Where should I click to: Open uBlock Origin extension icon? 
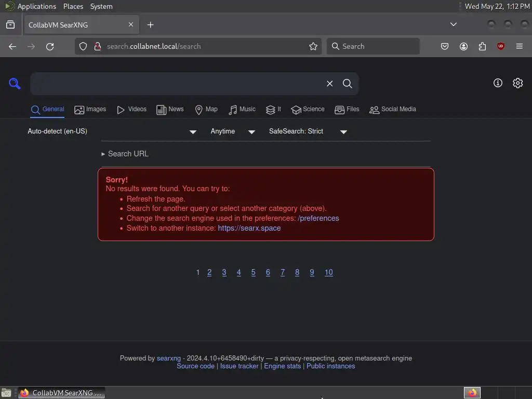[x=500, y=46]
